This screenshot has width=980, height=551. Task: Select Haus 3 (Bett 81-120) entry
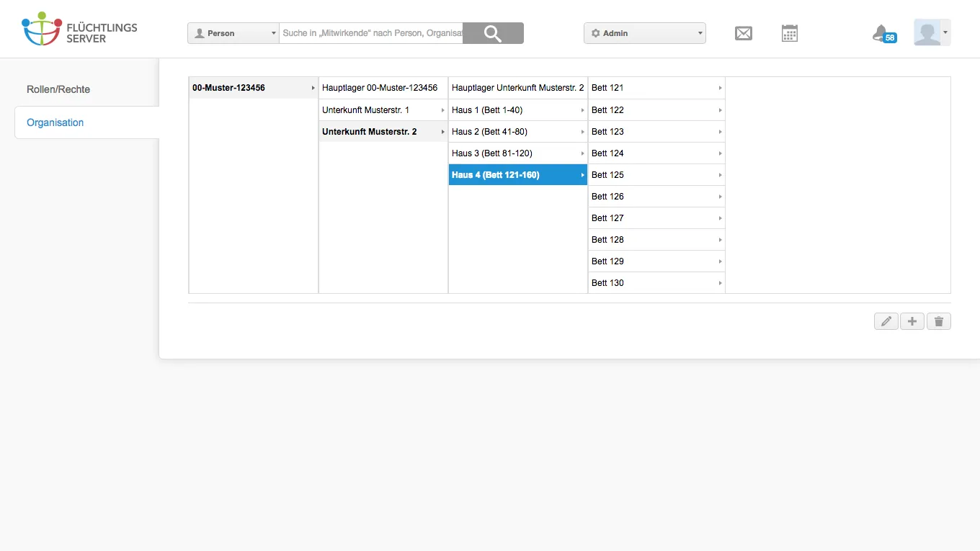coord(518,153)
